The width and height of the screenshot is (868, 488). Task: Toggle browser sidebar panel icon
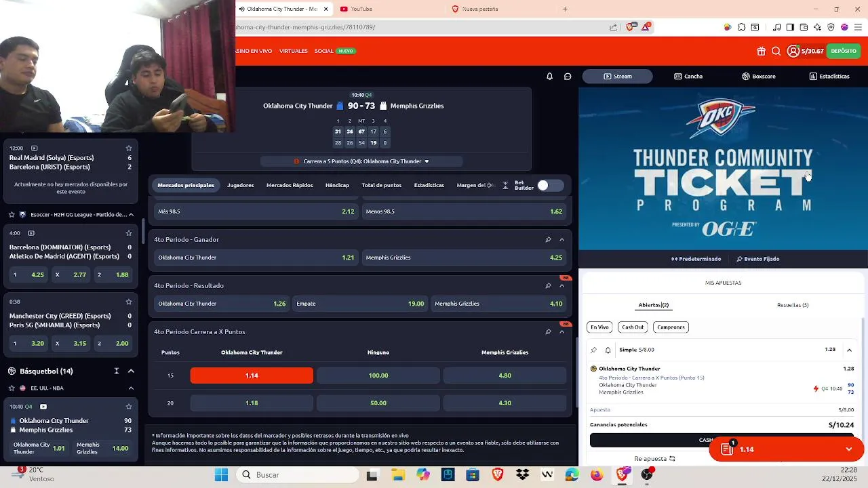[790, 27]
